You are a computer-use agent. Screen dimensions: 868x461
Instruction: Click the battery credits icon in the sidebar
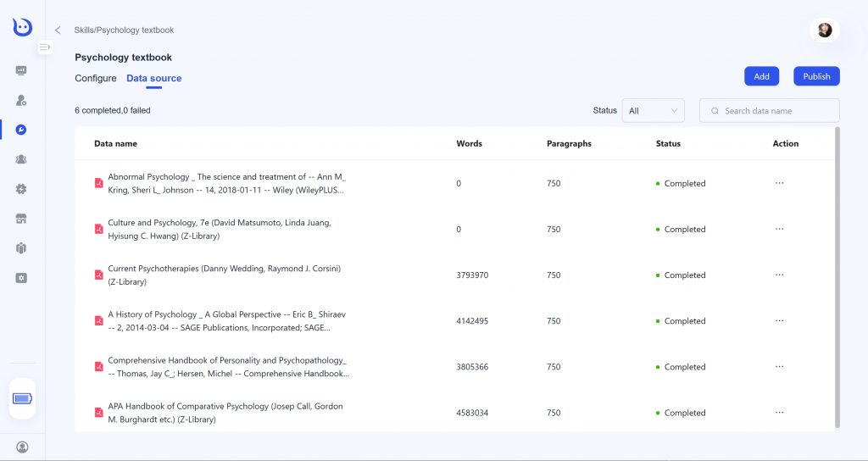click(22, 398)
